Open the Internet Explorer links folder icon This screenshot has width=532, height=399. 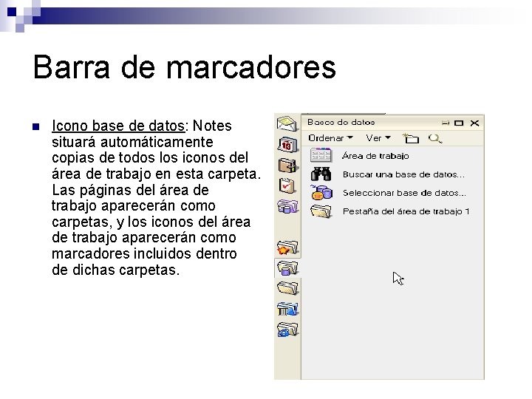pos(287,329)
